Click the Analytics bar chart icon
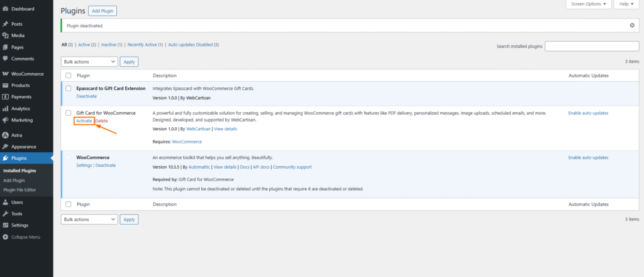Image resolution: width=644 pixels, height=277 pixels. click(x=5, y=108)
